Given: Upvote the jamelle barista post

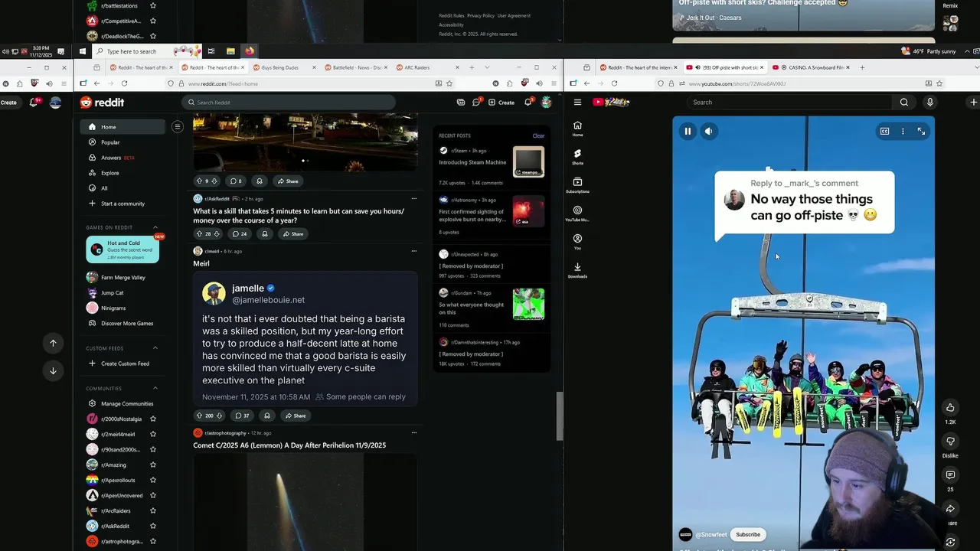Looking at the screenshot, I should click(199, 416).
